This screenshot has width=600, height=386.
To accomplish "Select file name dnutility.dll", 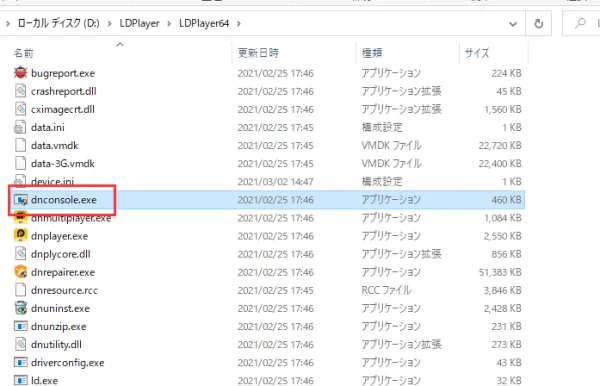I will point(56,345).
